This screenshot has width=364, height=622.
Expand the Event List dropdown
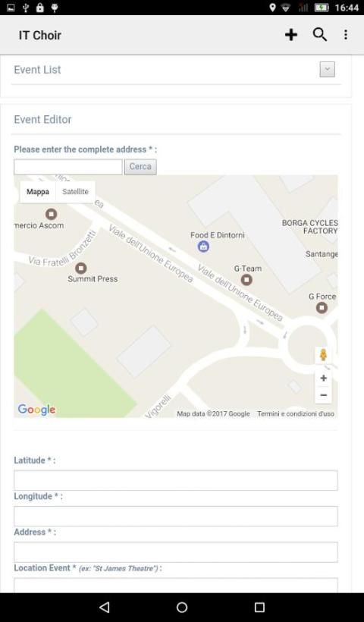tap(327, 70)
